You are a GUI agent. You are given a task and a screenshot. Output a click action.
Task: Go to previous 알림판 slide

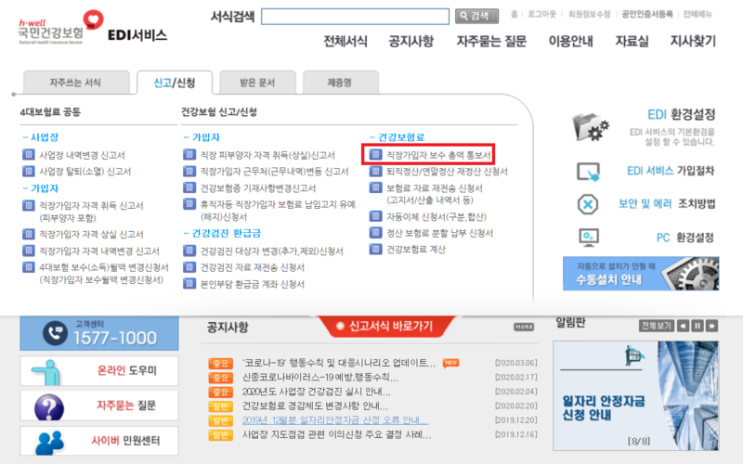click(683, 326)
